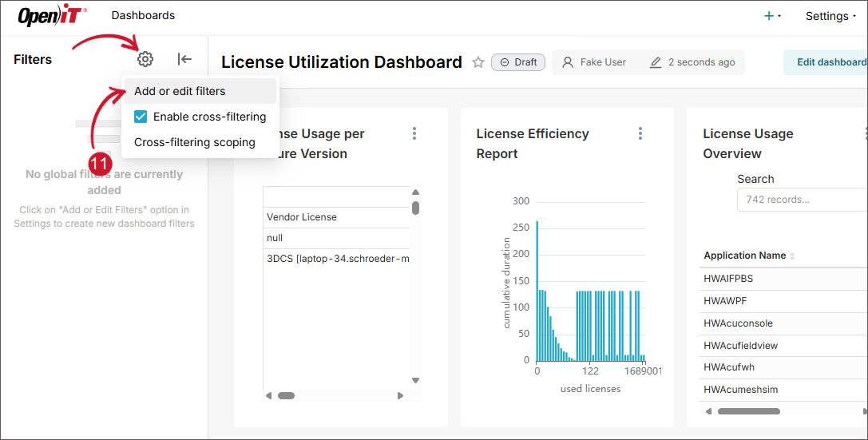Click the scroll right arrow in the Vendor License table
868x440 pixels.
point(400,396)
